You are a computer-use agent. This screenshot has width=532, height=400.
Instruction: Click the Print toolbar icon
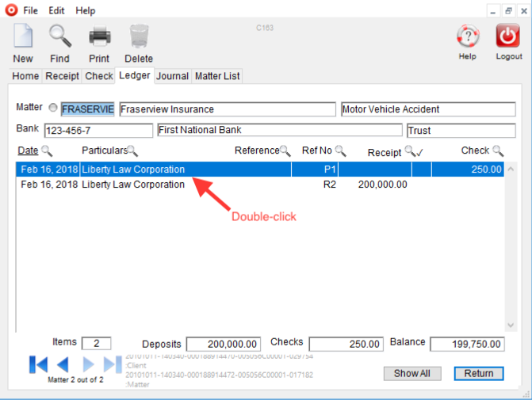99,36
